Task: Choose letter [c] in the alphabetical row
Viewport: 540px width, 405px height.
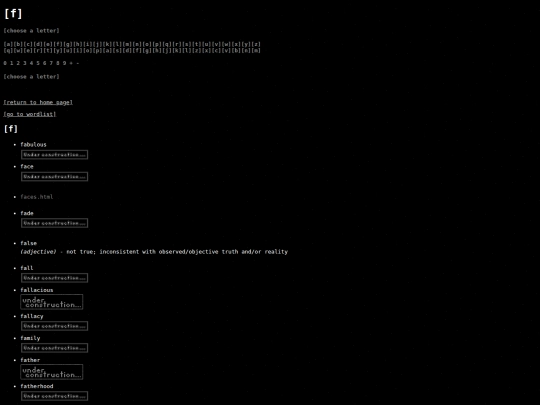Action: (28, 44)
